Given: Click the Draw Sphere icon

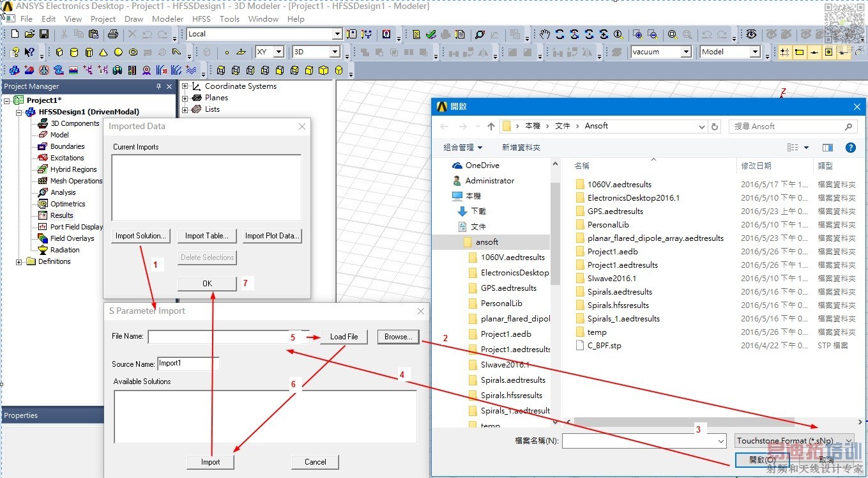Looking at the screenshot, I should click(x=118, y=52).
